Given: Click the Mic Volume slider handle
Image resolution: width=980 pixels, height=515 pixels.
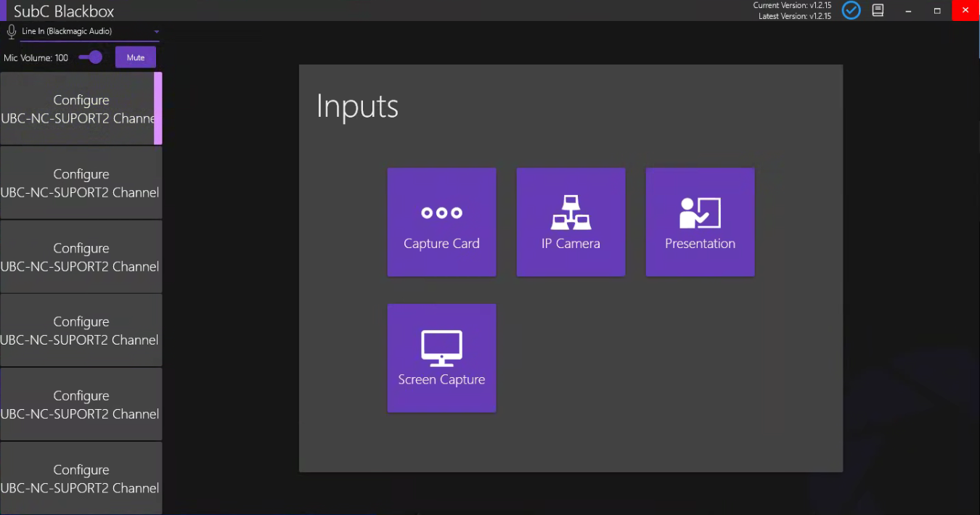Looking at the screenshot, I should 96,57.
